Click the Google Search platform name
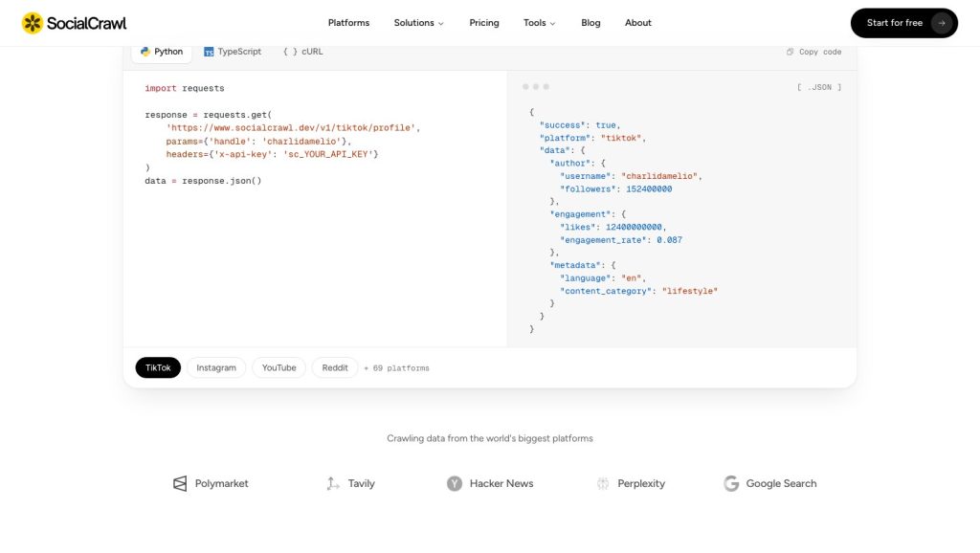The height and width of the screenshot is (553, 980). pos(781,484)
